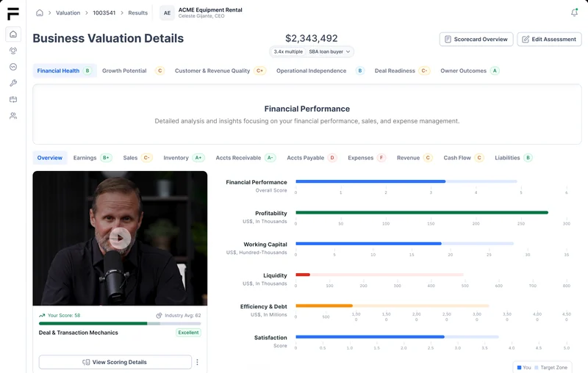Play the video

tap(120, 238)
